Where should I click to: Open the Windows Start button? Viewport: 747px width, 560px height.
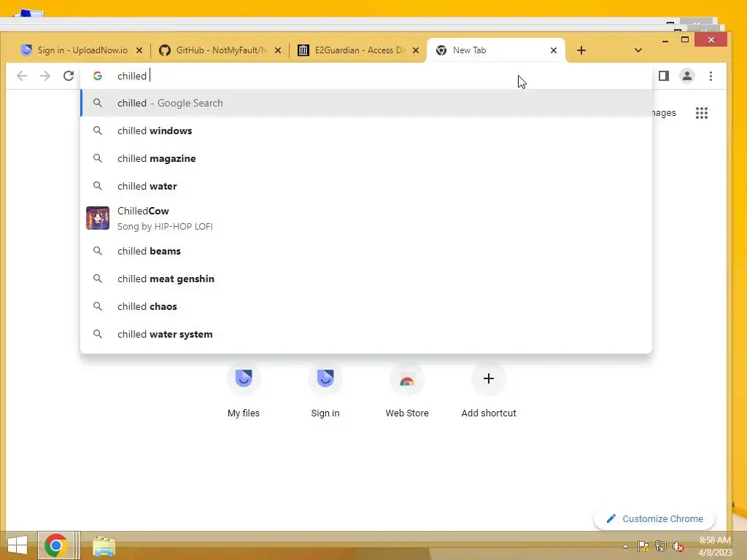click(18, 545)
